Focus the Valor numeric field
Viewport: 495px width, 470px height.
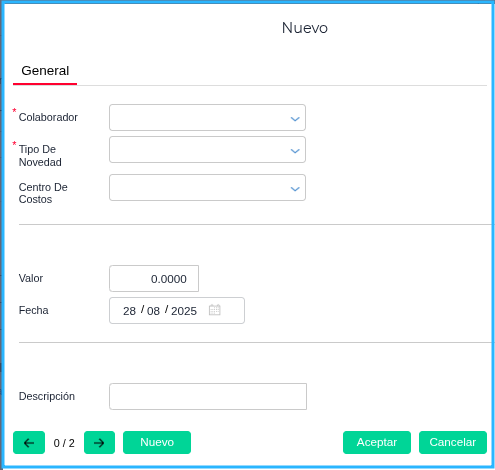click(x=154, y=278)
